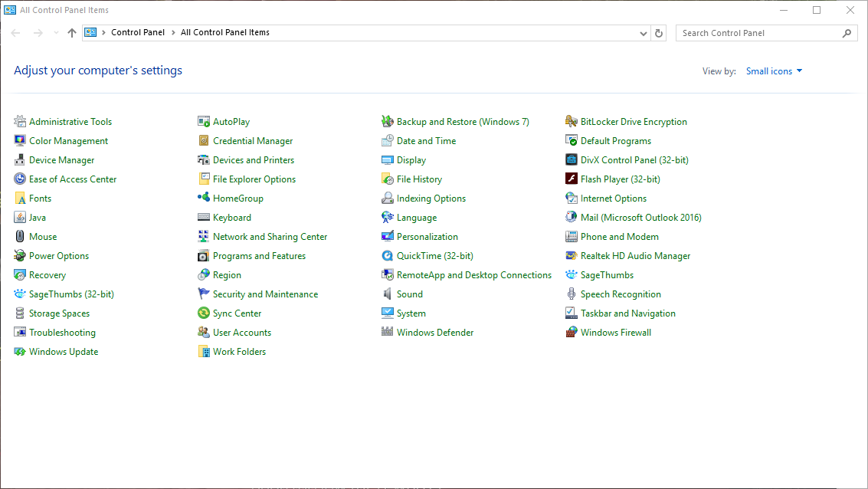This screenshot has height=489, width=868.
Task: Expand the chevron before Control Panel in the breadcrumb
Action: pyautogui.click(x=103, y=33)
